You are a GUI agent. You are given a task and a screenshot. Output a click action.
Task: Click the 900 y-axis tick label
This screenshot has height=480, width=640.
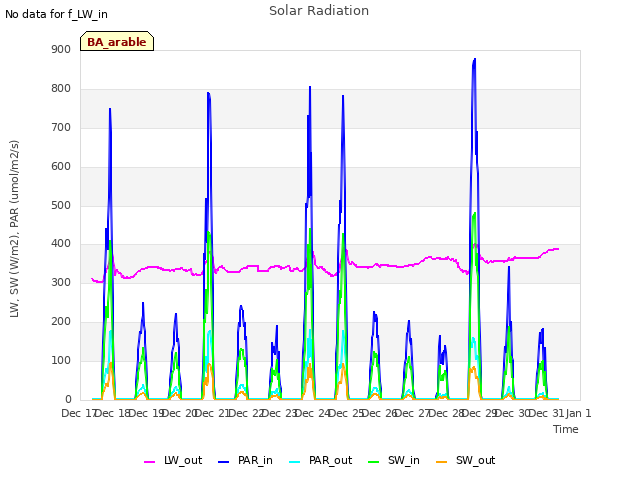click(61, 49)
